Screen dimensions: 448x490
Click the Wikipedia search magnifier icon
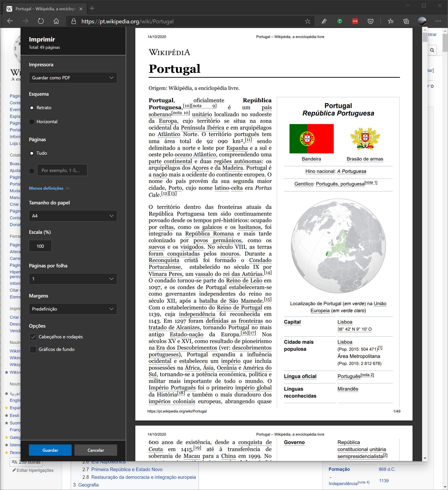point(432,50)
